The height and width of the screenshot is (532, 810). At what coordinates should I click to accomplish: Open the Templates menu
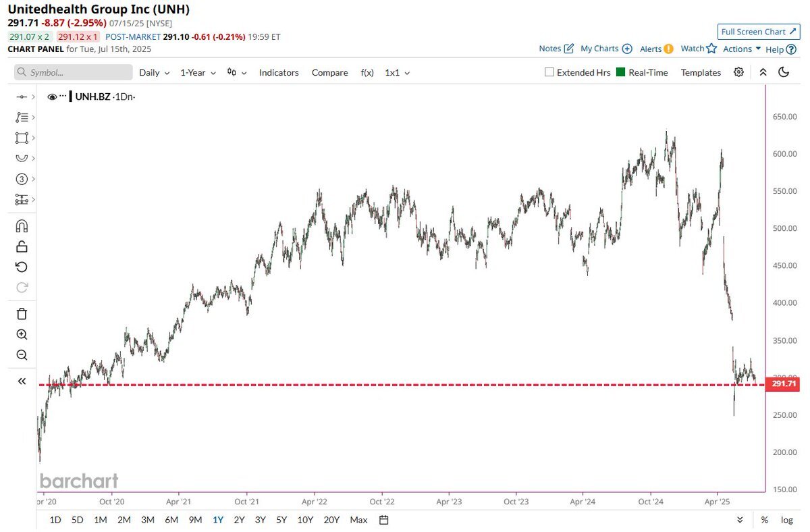pyautogui.click(x=701, y=72)
